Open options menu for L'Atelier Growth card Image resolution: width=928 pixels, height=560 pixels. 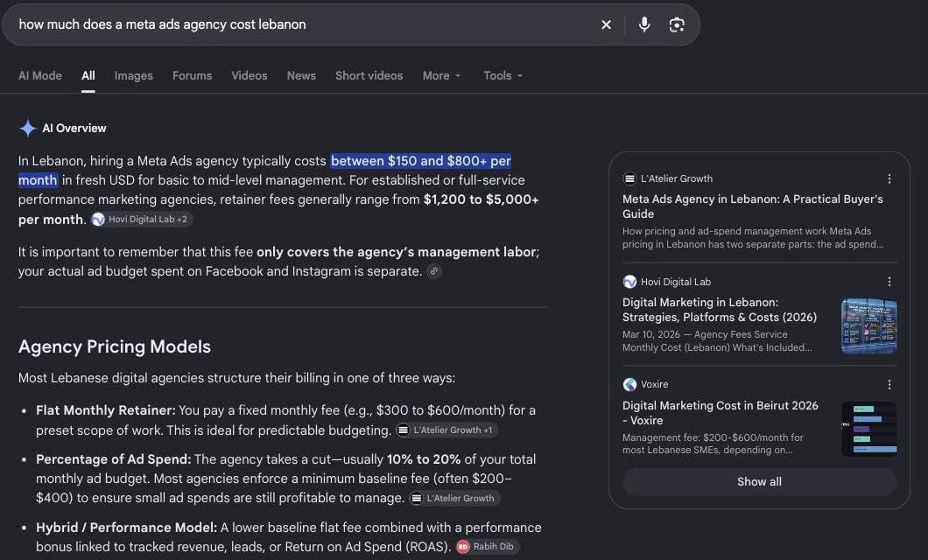889,178
